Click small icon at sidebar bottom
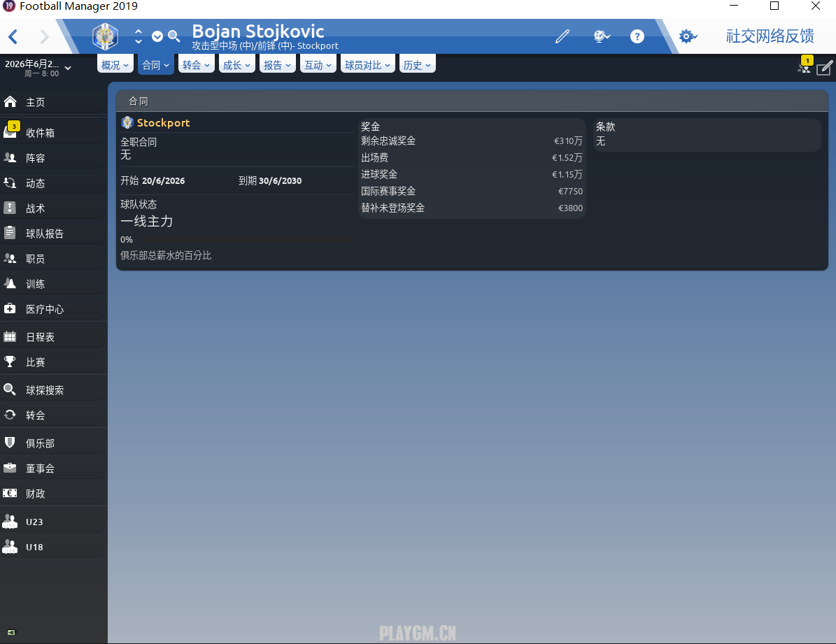The width and height of the screenshot is (836, 644). [x=11, y=632]
